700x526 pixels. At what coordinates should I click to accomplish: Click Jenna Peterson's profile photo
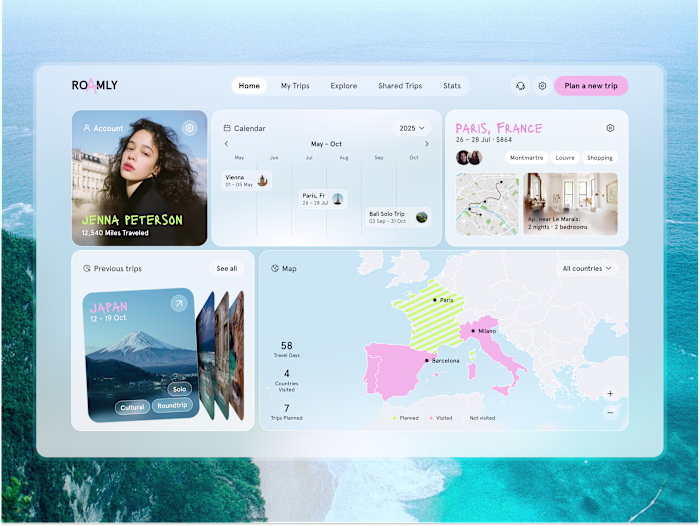139,178
